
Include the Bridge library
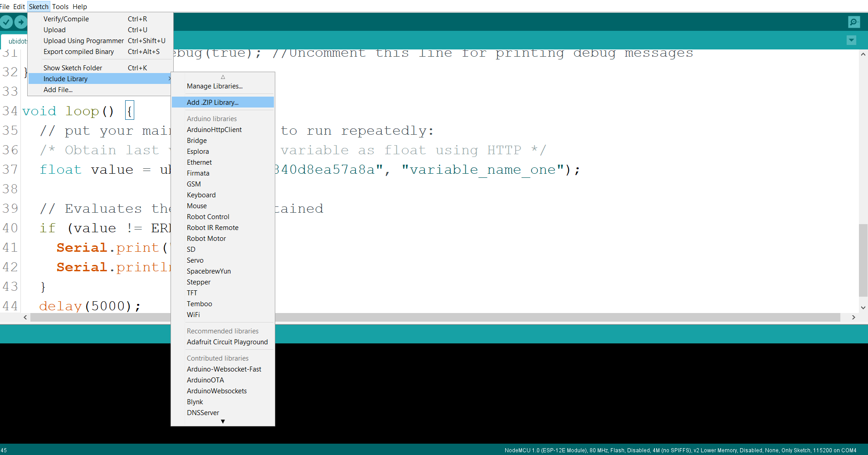(223, 141)
